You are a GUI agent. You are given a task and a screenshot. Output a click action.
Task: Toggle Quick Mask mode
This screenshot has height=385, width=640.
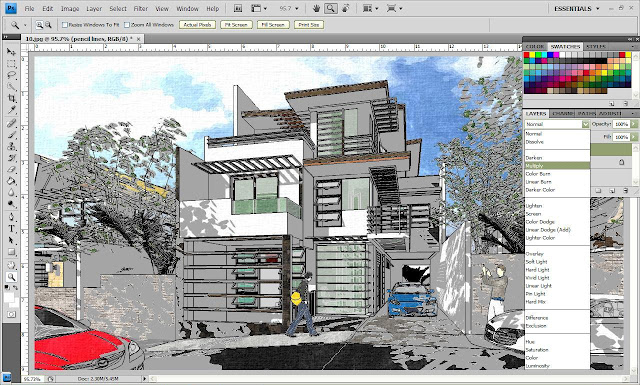(11, 314)
